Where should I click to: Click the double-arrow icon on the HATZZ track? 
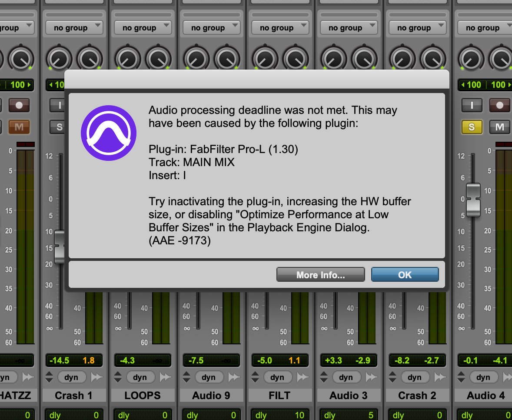click(28, 377)
